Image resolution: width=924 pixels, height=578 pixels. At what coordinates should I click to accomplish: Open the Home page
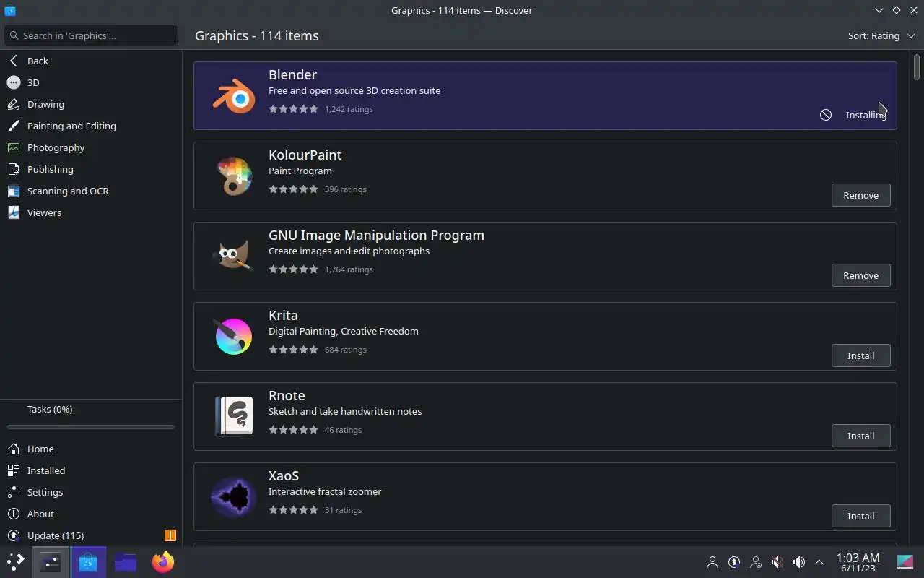pyautogui.click(x=91, y=449)
